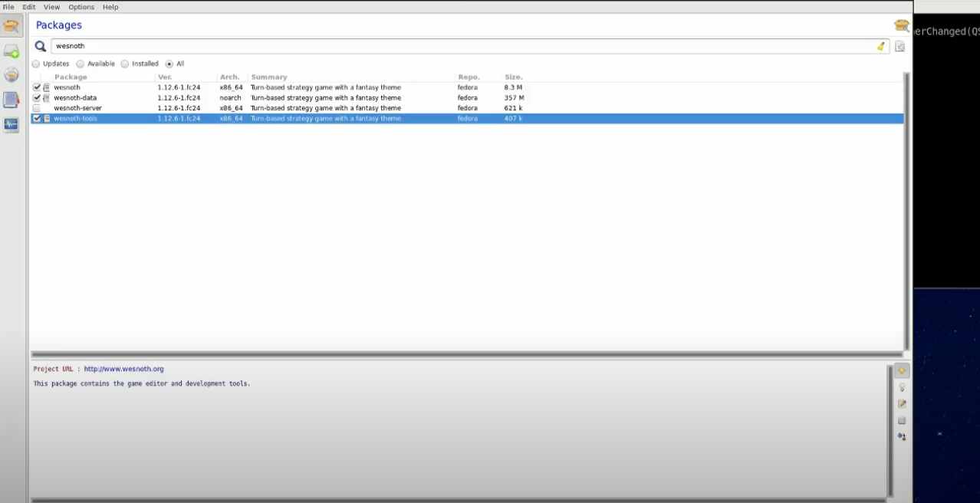The image size is (980, 503).
Task: Click the package search icon in the top-right corner
Action: pos(902,26)
